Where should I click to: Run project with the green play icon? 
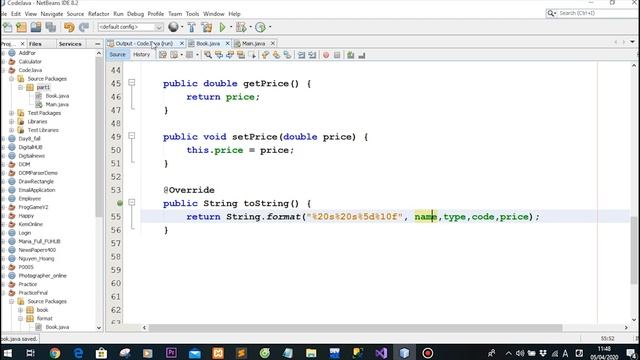pos(222,27)
